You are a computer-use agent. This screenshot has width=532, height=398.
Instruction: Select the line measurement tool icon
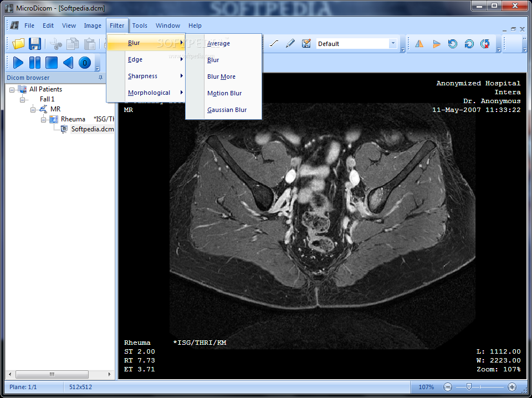point(274,43)
